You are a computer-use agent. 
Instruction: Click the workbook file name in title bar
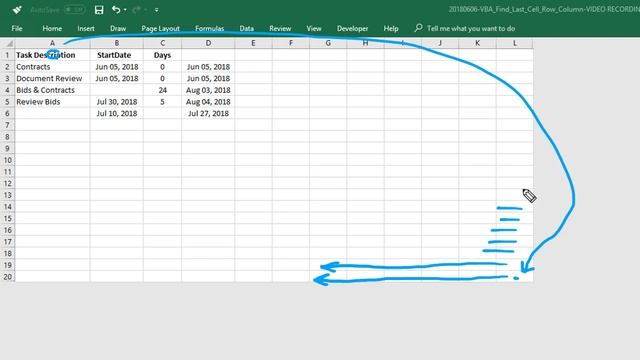(544, 9)
